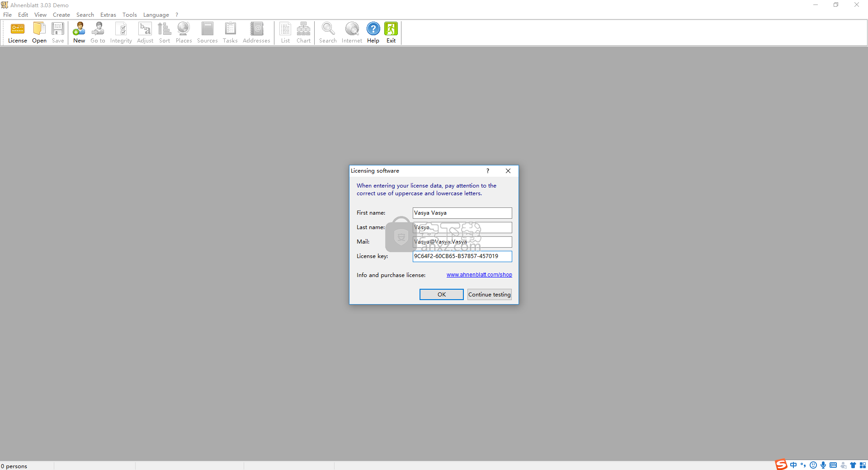Screen dimensions: 868x470
Task: Open the Edit menu
Action: (x=23, y=14)
